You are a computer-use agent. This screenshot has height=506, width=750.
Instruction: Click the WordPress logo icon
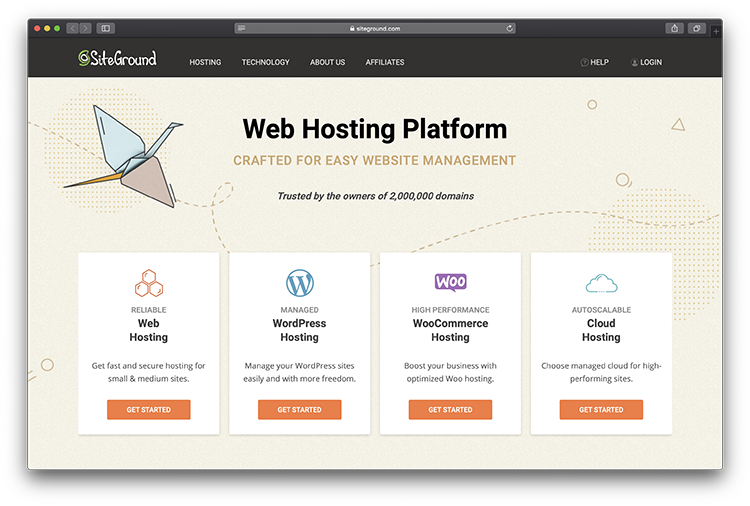tap(299, 283)
